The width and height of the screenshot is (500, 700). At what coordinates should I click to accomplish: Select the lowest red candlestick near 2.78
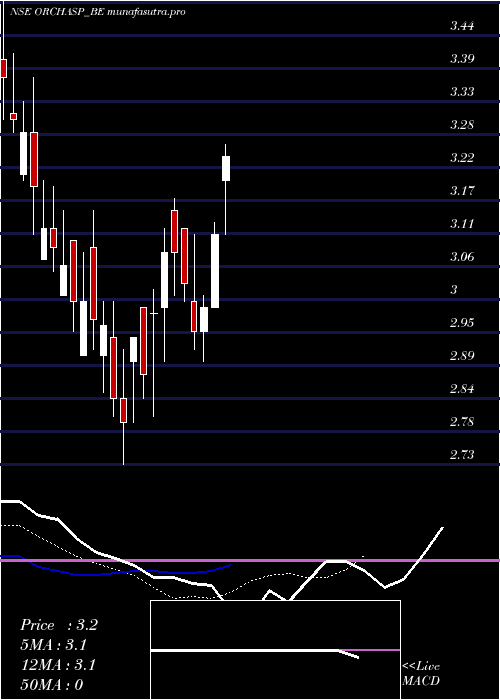[x=124, y=410]
